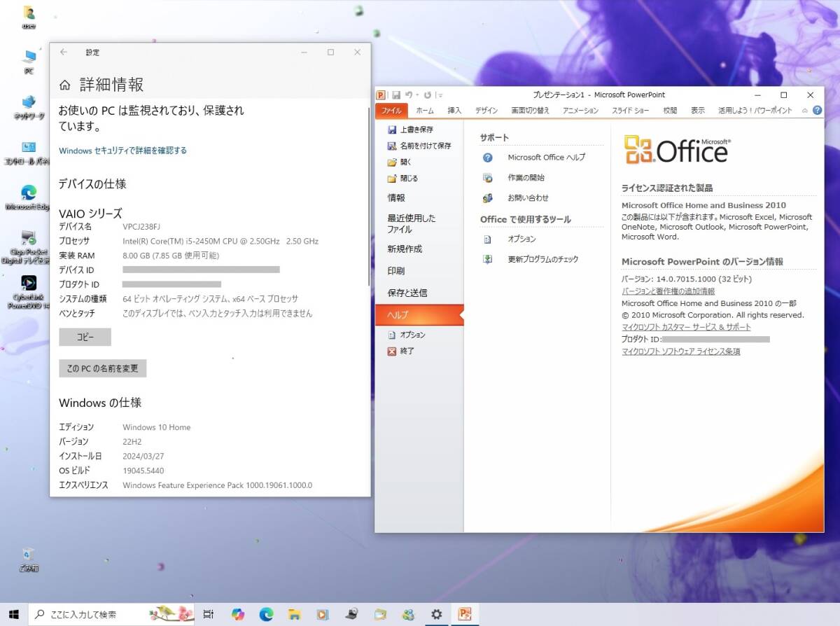The image size is (840, 626).
Task: Click the コピー button under device specs
Action: (85, 337)
